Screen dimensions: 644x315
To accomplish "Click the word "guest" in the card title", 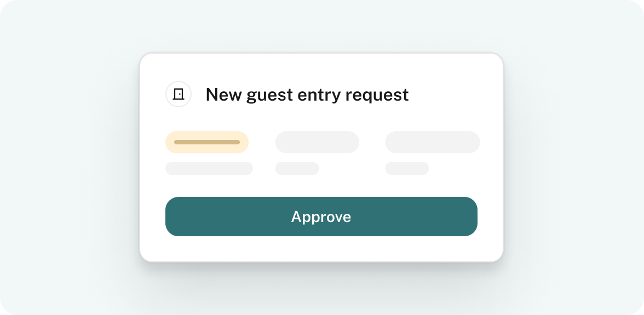I will coord(269,96).
